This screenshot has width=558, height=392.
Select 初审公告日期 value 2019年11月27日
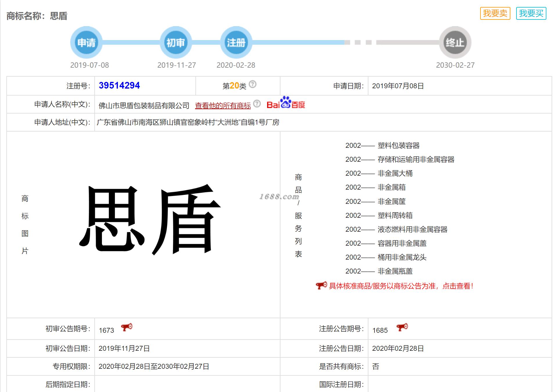tap(124, 348)
